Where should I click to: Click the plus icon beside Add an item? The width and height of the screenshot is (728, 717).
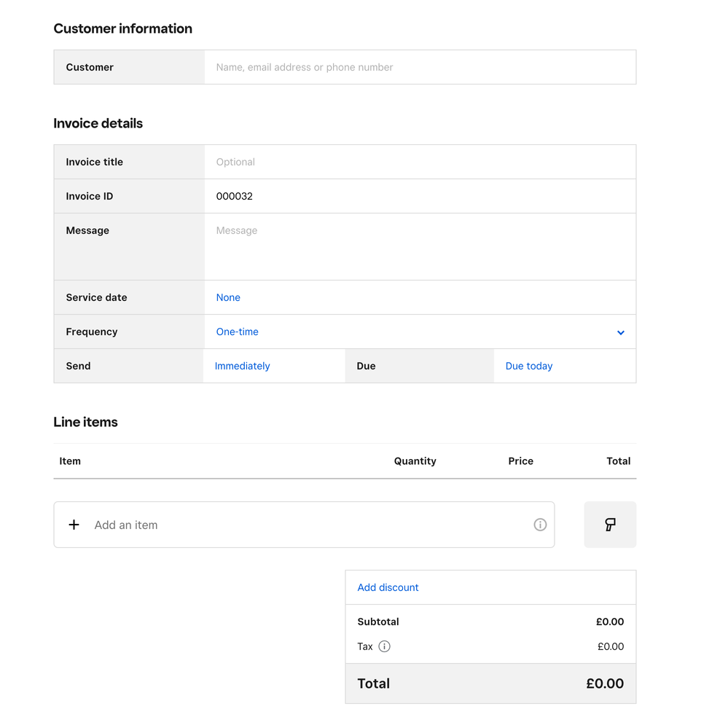74,525
